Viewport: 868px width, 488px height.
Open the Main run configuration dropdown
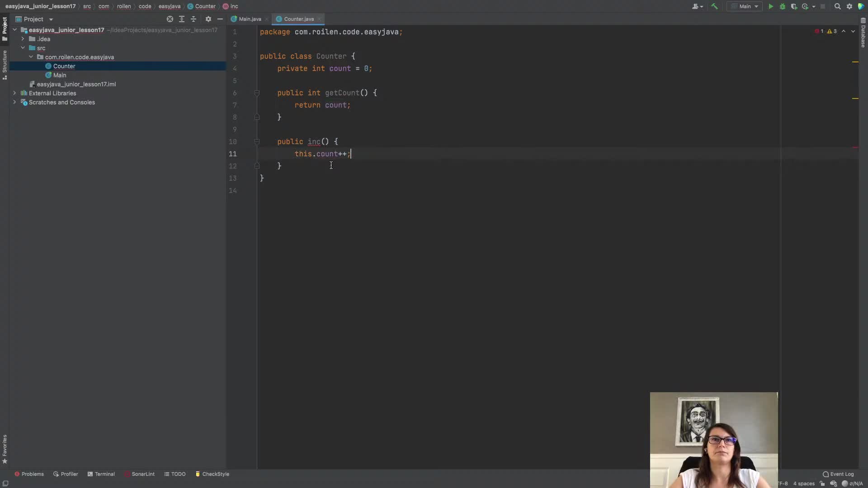click(x=745, y=6)
